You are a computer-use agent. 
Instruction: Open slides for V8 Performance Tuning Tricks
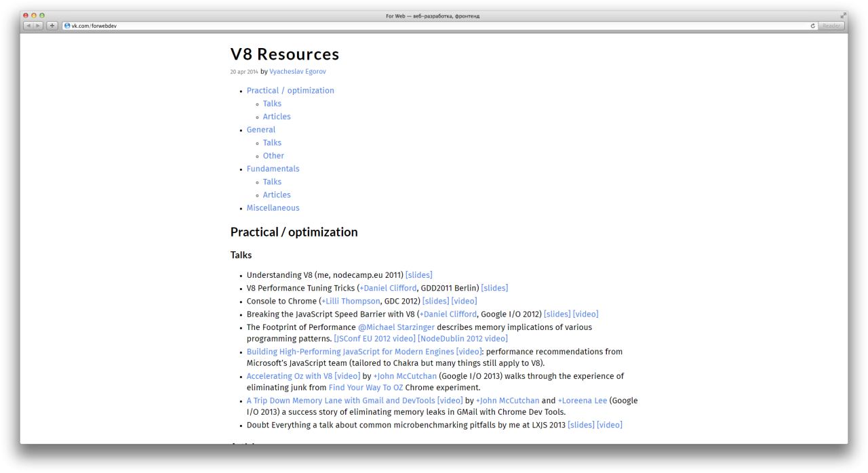pos(494,288)
